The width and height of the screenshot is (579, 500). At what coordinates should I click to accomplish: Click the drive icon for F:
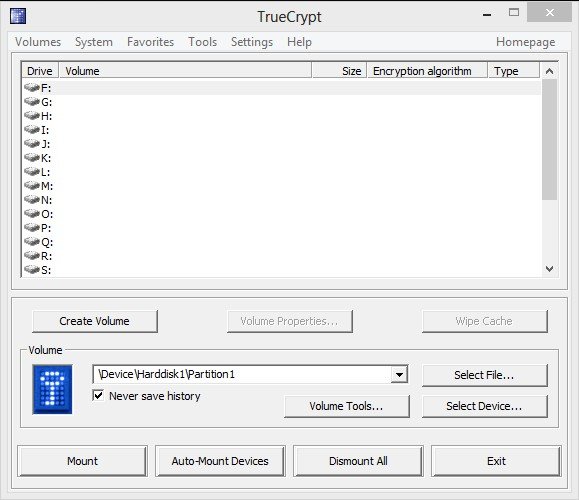point(32,88)
